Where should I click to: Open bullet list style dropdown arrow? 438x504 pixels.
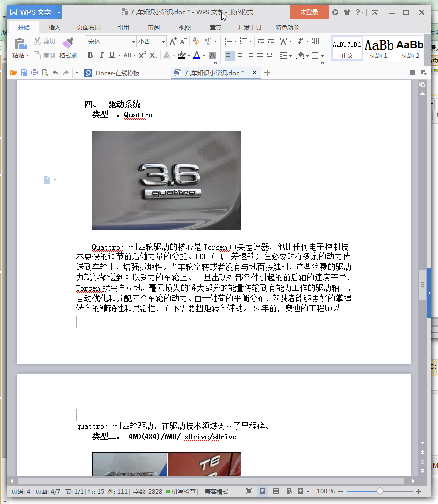tap(235, 42)
